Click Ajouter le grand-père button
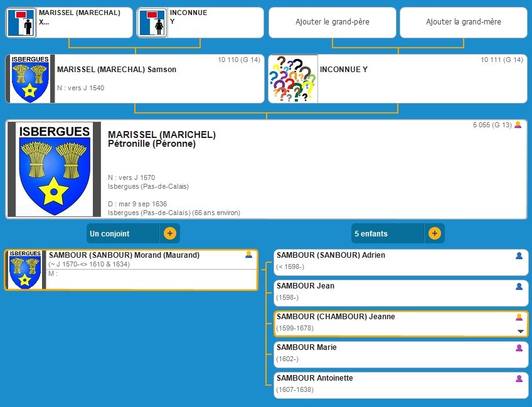The width and height of the screenshot is (532, 407). click(332, 22)
